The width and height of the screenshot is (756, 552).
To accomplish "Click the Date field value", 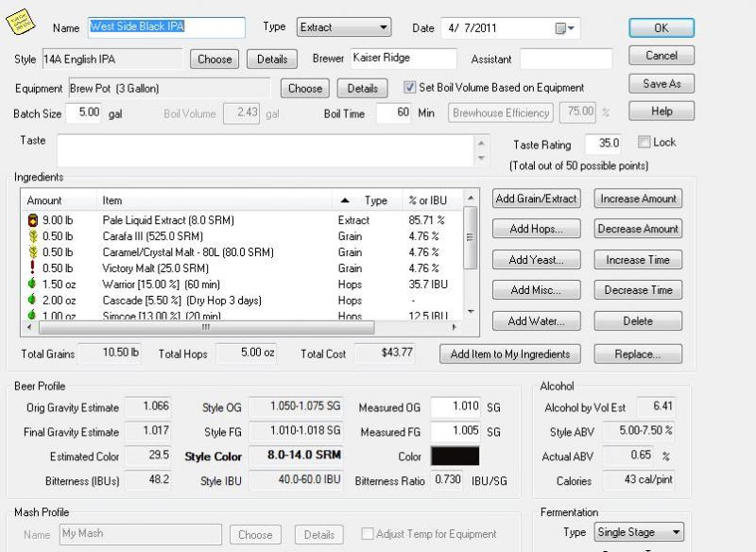I will [x=472, y=28].
